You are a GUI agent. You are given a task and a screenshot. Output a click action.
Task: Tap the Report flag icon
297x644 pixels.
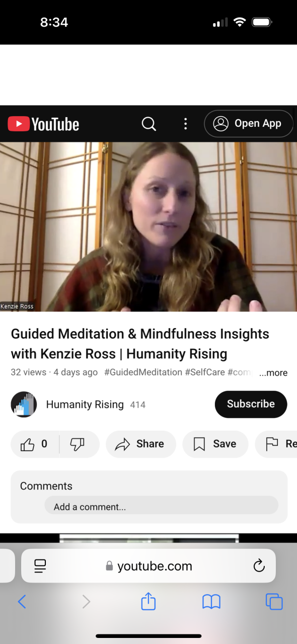pos(272,444)
